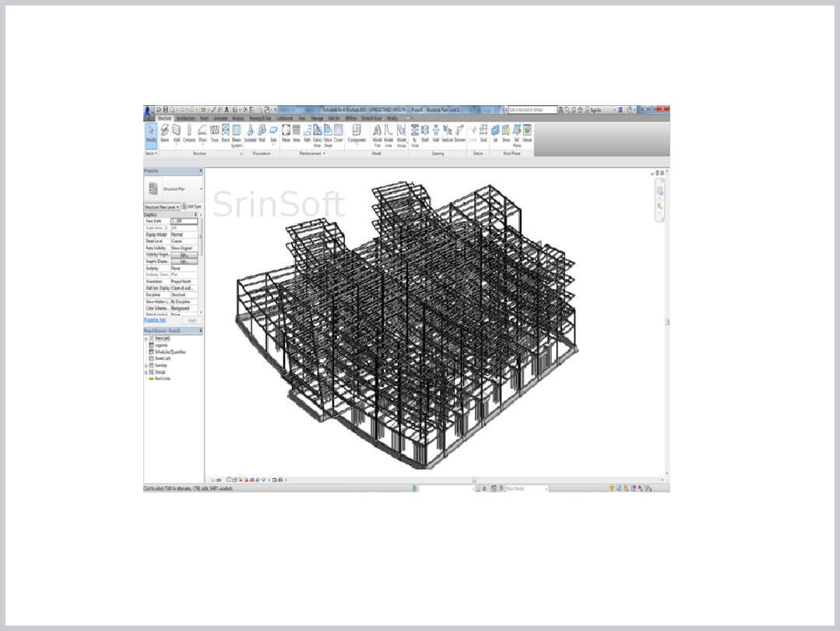Click the View Scale value field
The width and height of the screenshot is (840, 631).
tap(185, 221)
